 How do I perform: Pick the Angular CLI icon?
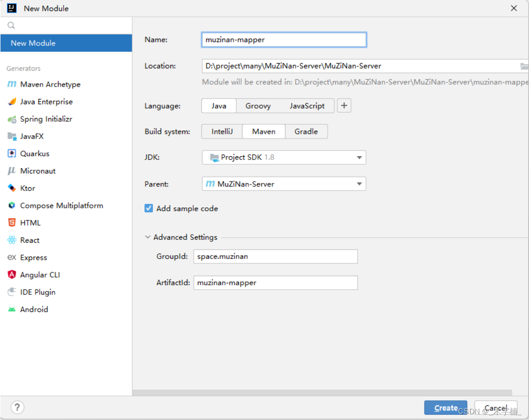click(12, 275)
